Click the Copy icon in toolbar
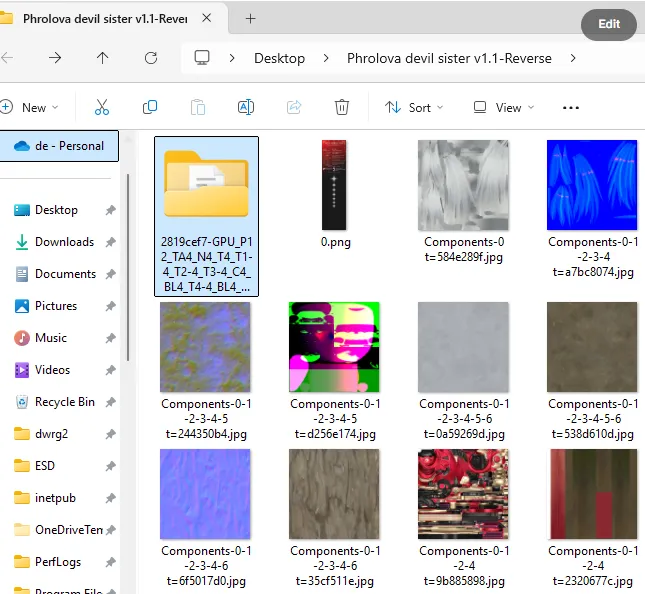This screenshot has width=645, height=594. [150, 107]
